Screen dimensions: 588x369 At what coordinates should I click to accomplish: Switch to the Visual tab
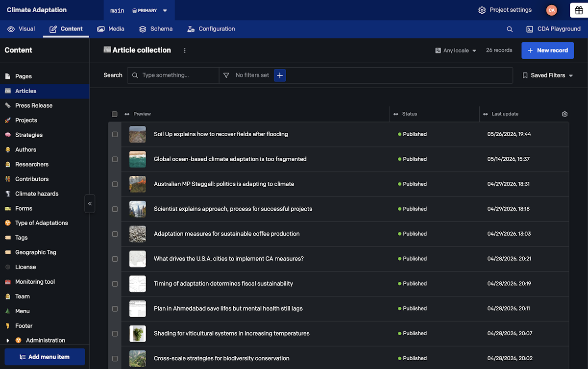coord(21,29)
